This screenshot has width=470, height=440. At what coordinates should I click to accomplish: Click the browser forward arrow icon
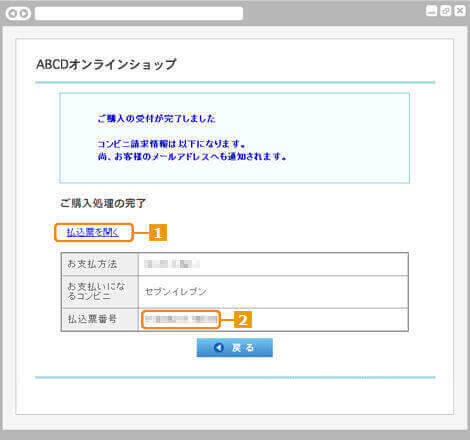[24, 14]
